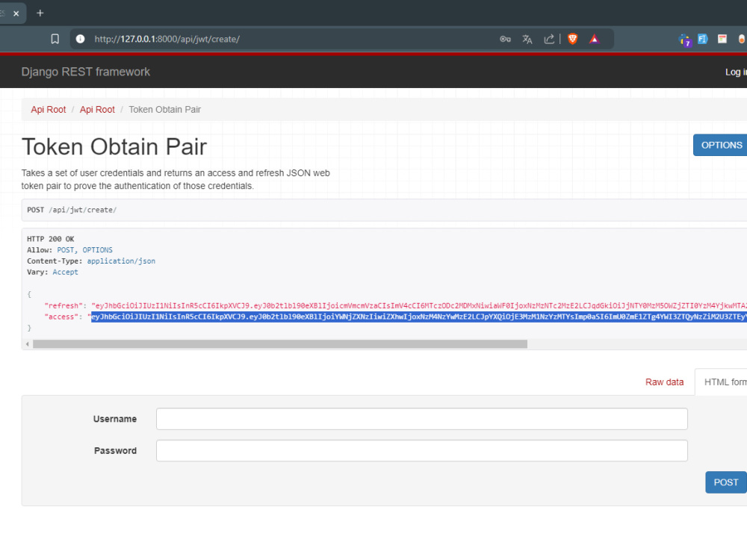
Task: Focus the Username input field
Action: point(421,419)
